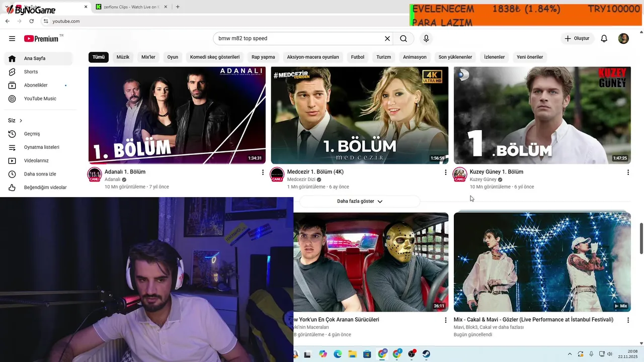Select the Tümü filter chip
Viewport: 644px width, 362px height.
point(99,57)
